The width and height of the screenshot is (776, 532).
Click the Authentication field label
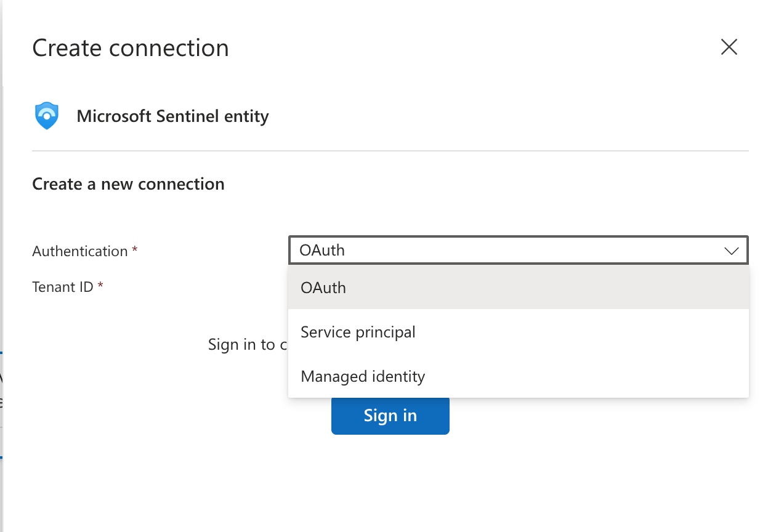pyautogui.click(x=79, y=251)
